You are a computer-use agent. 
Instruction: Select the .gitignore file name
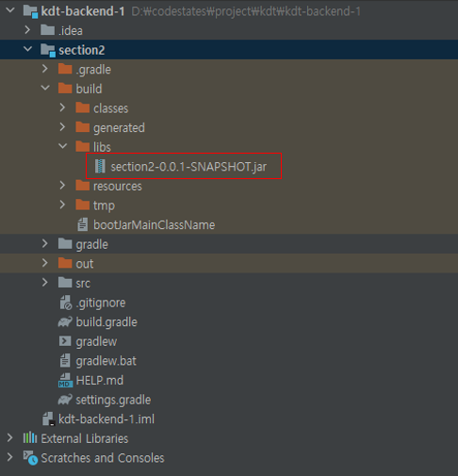101,303
